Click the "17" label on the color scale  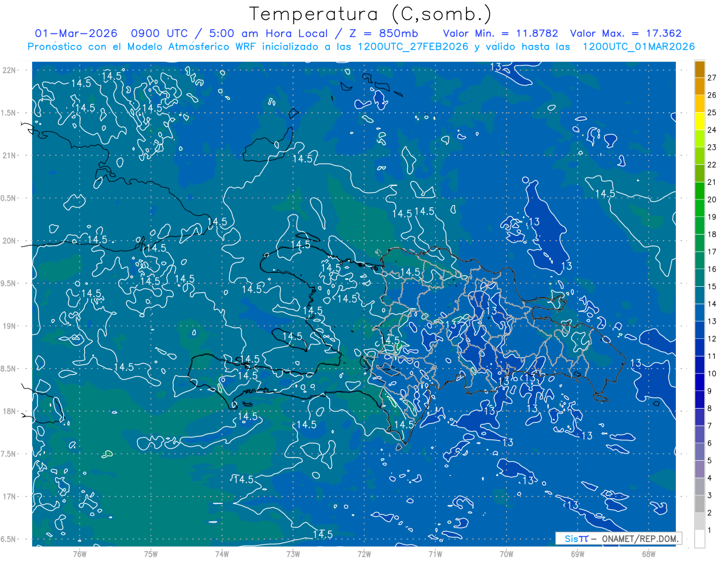712,252
